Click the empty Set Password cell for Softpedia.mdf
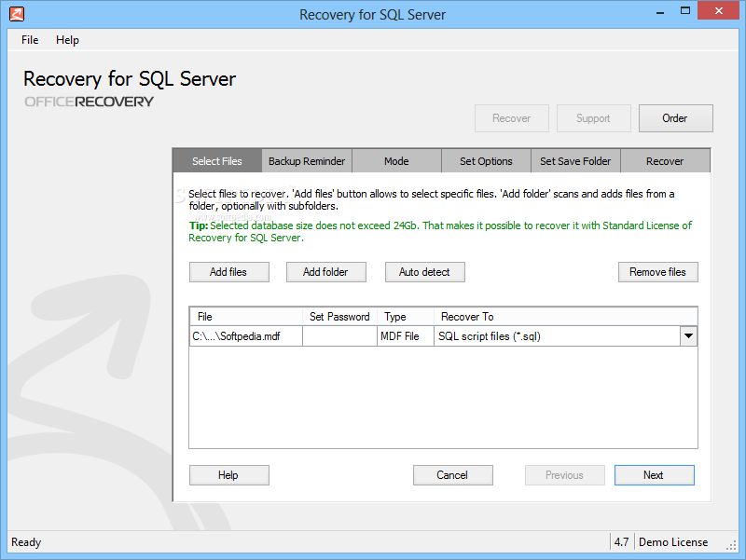The height and width of the screenshot is (560, 746). (339, 336)
